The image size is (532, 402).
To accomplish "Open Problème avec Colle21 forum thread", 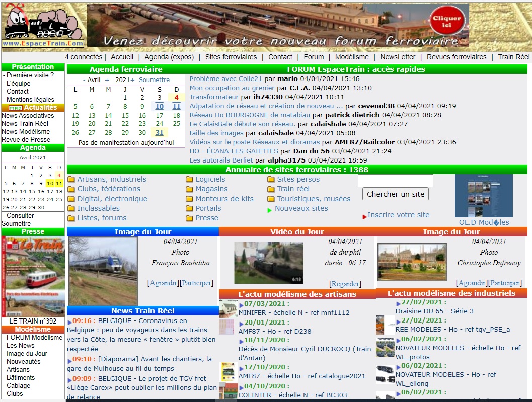I will click(x=225, y=78).
